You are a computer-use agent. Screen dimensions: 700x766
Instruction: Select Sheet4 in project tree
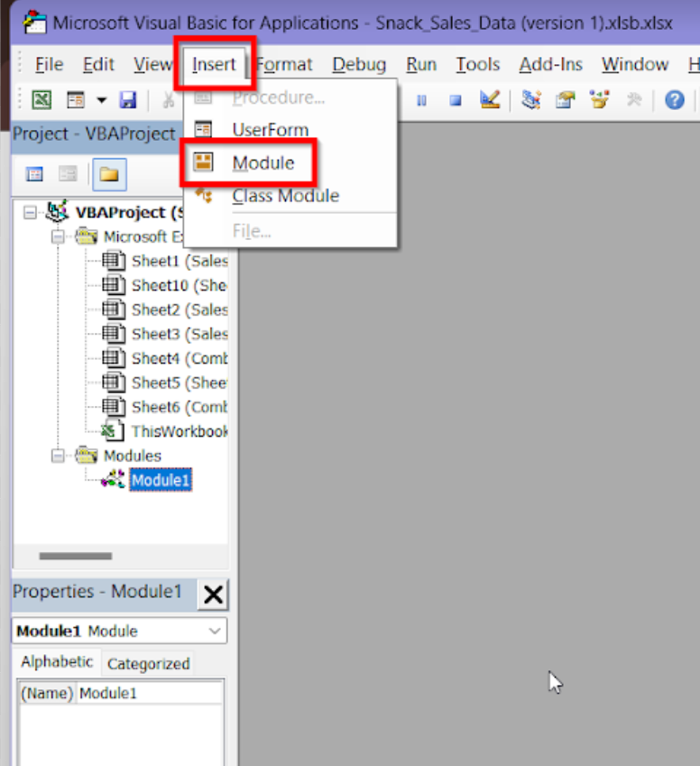180,359
